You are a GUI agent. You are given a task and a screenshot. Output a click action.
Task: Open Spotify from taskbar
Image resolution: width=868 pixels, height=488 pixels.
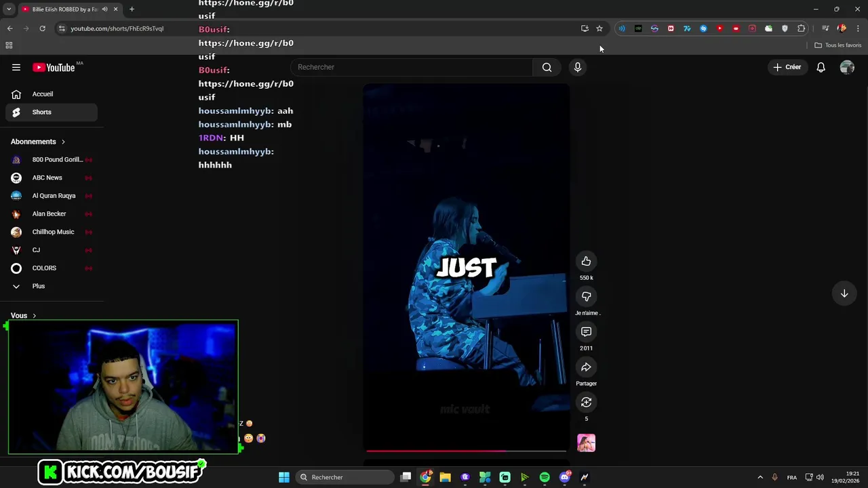pyautogui.click(x=545, y=477)
